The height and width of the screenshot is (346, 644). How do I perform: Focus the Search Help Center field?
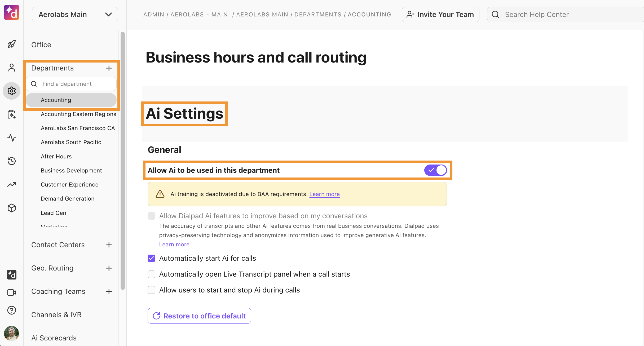(566, 14)
